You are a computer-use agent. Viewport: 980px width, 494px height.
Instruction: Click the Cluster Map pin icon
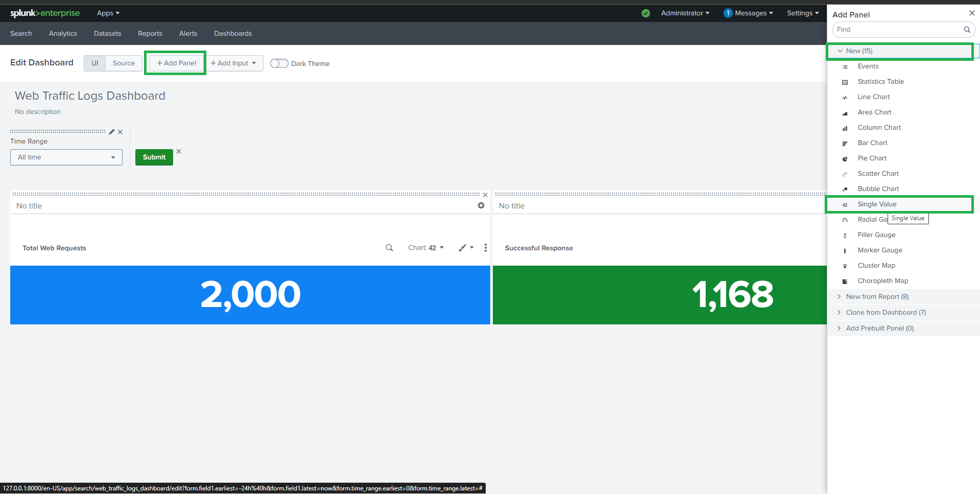(x=845, y=266)
